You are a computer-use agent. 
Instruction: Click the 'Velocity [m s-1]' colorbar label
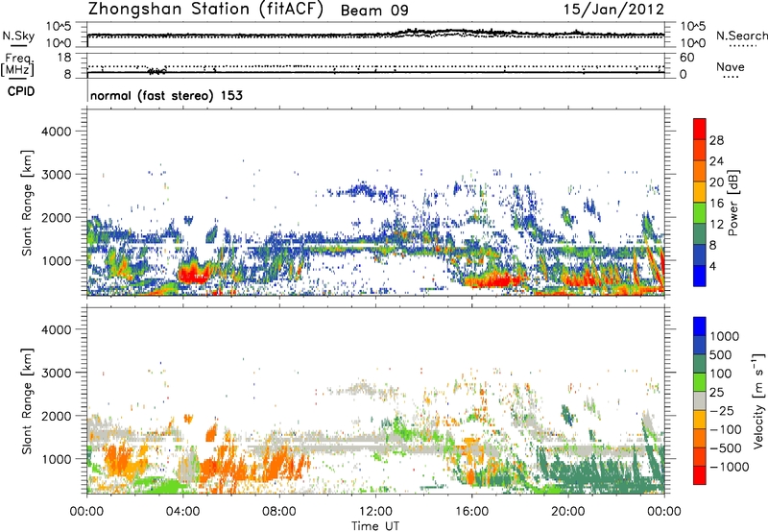point(758,400)
